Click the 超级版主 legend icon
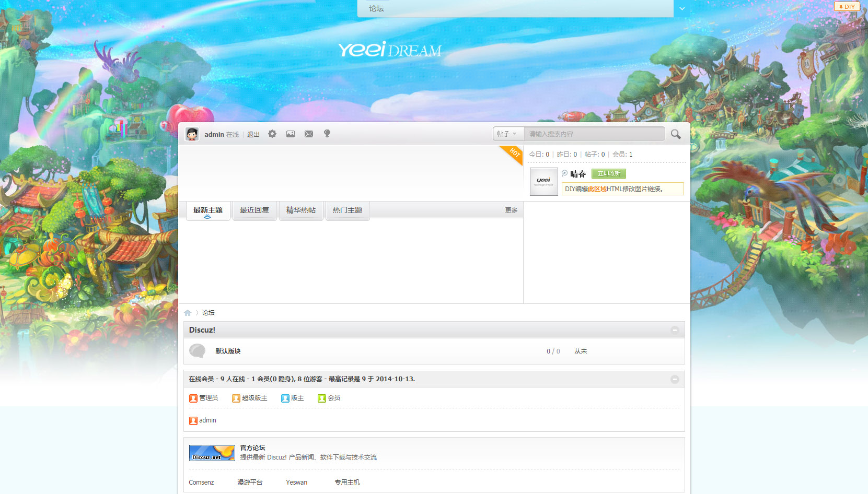Viewport: 868px width, 494px height. 236,398
